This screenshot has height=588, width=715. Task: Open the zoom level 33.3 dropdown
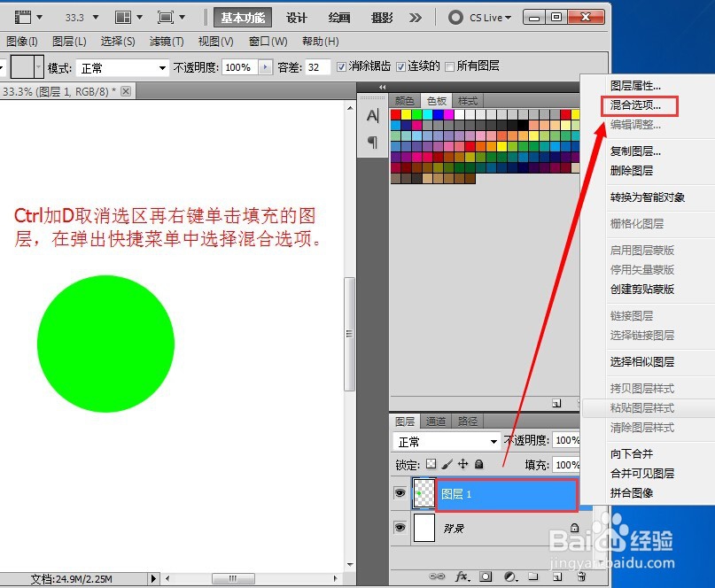pos(94,16)
